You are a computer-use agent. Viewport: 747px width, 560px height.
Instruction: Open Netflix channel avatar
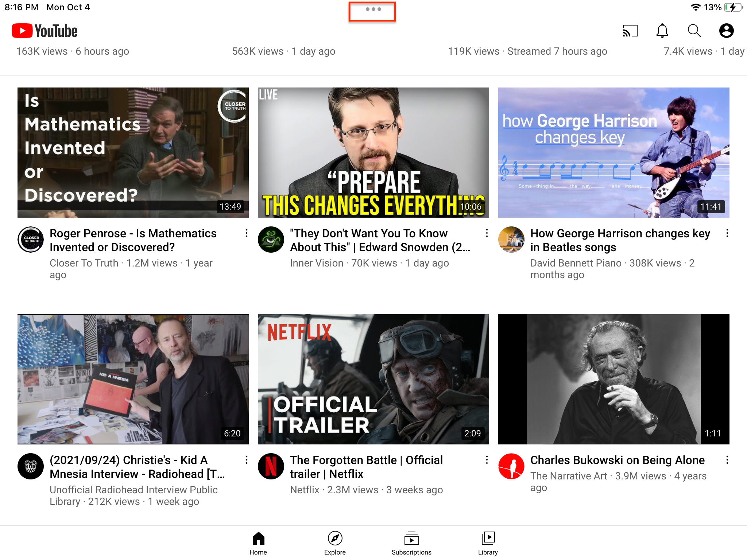coord(271,466)
